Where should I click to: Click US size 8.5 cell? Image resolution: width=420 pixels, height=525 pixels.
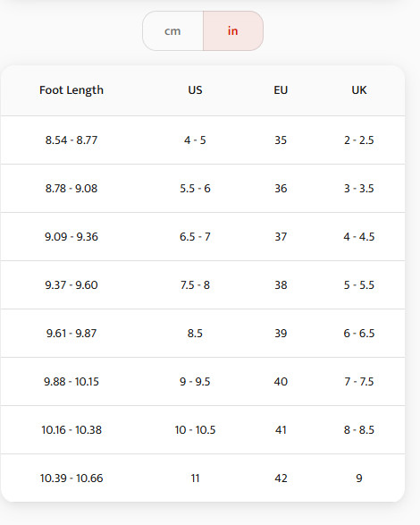pyautogui.click(x=195, y=333)
